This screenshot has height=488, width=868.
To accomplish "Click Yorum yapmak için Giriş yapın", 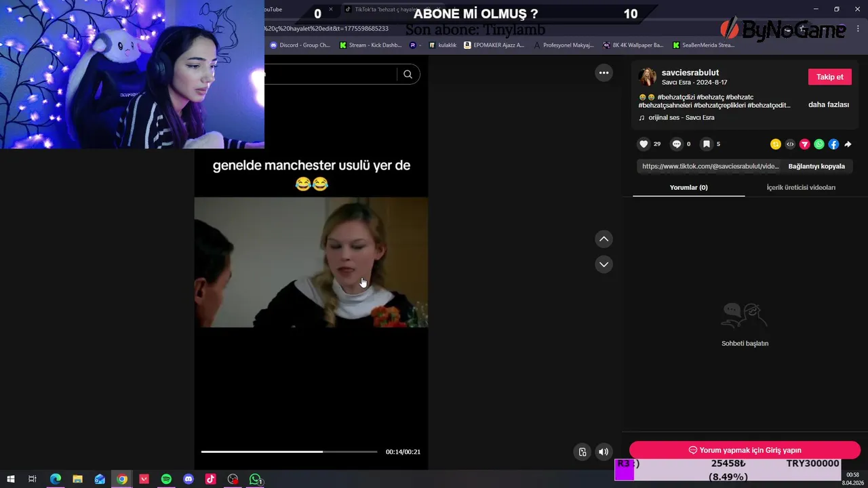I will coord(745,450).
